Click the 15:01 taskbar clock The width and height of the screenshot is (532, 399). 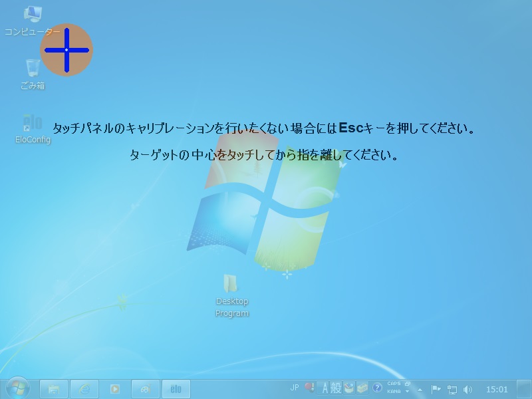point(497,389)
